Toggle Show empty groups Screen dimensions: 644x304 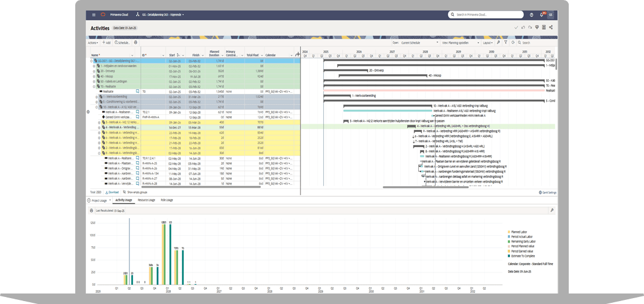[133, 192]
